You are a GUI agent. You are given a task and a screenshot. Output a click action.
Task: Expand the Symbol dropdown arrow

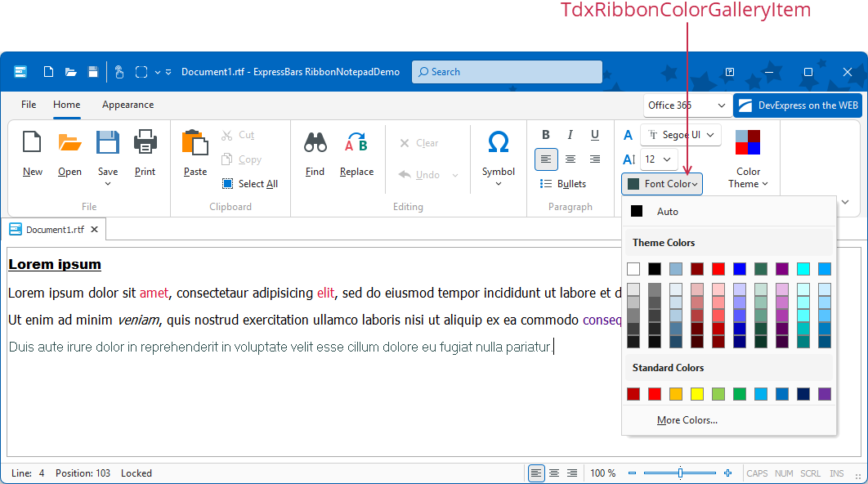(499, 184)
